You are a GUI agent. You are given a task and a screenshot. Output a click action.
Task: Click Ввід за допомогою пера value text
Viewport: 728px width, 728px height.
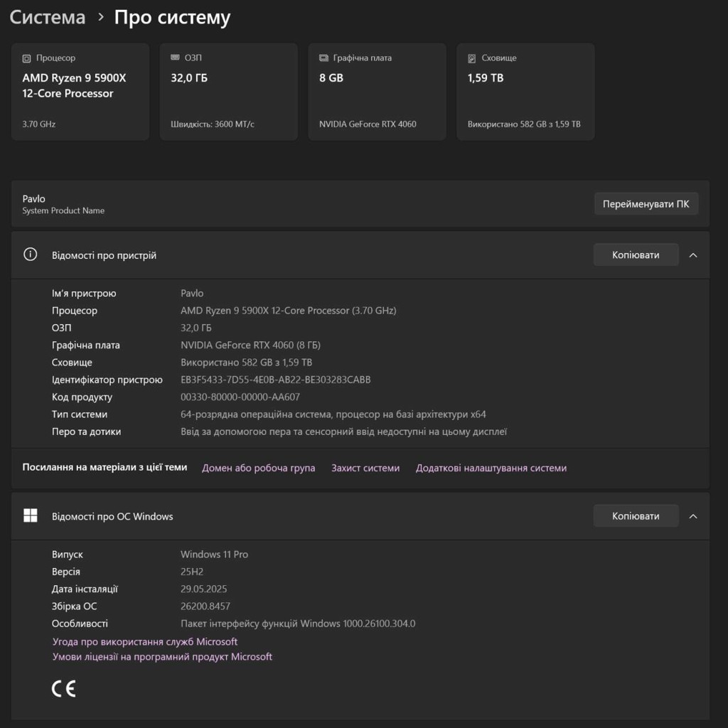click(x=343, y=432)
